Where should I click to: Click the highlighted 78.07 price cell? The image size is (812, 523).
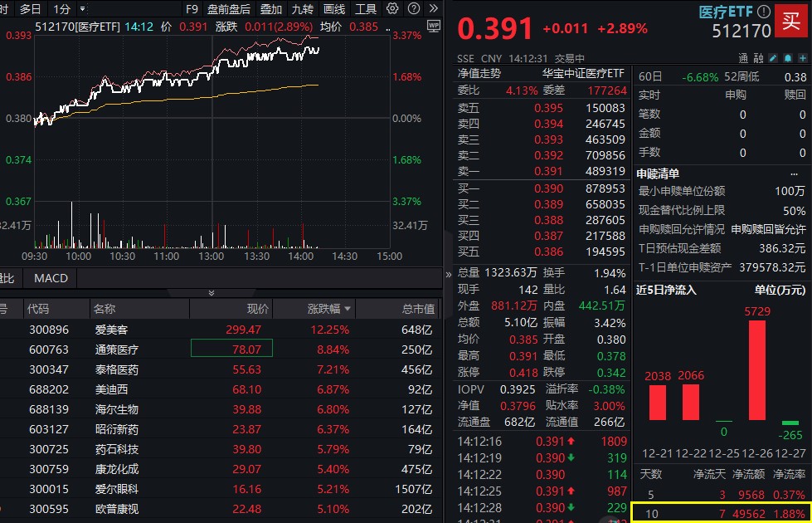coord(232,349)
